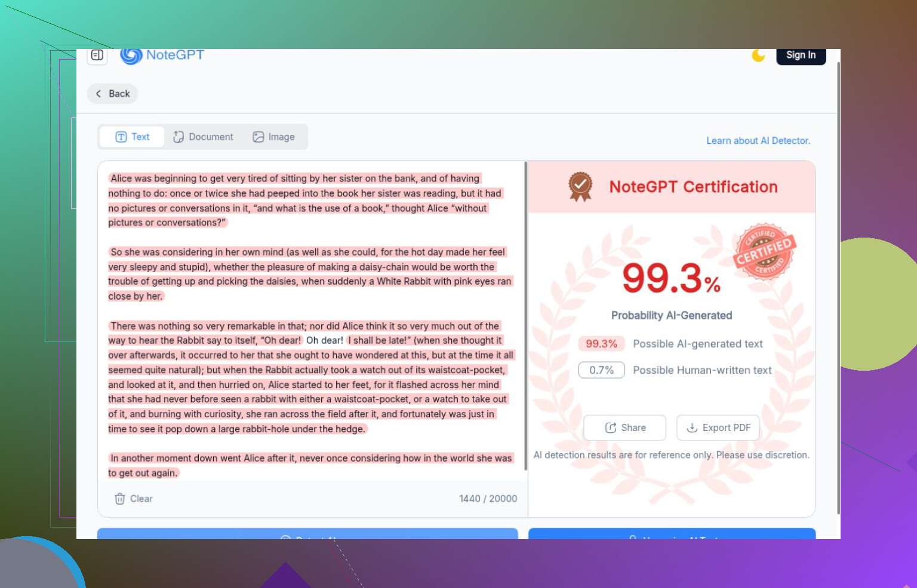Switch to dark mode via moon icon
The height and width of the screenshot is (588, 917).
click(x=758, y=55)
